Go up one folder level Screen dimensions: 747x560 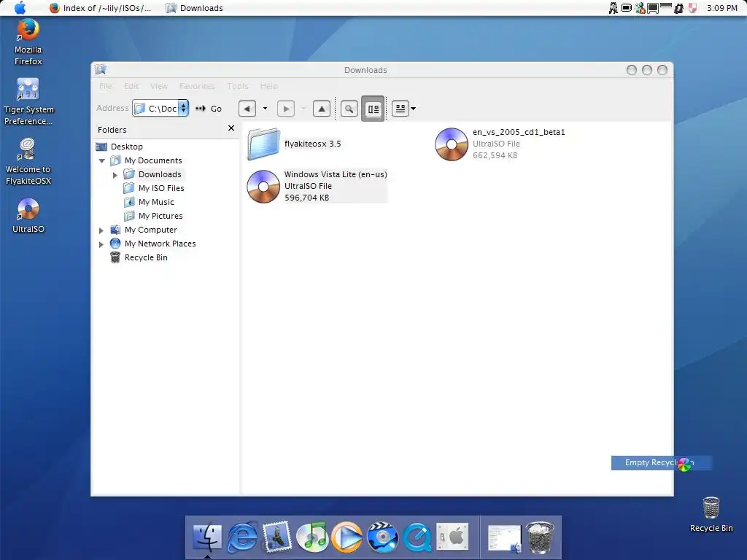[x=322, y=109]
